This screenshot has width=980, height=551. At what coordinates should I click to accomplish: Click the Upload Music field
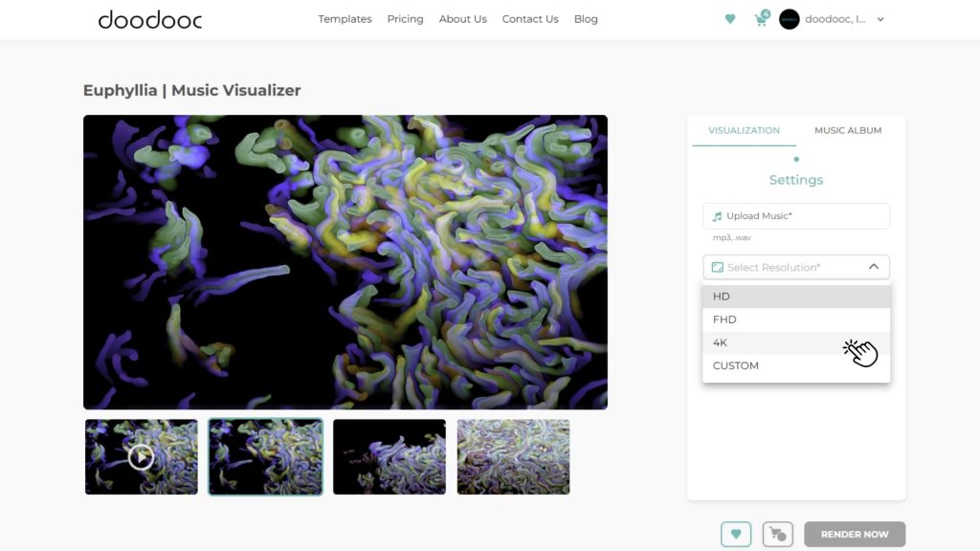tap(796, 216)
